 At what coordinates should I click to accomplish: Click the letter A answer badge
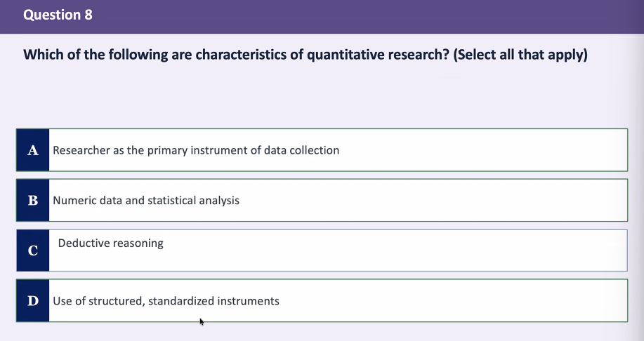coord(33,150)
